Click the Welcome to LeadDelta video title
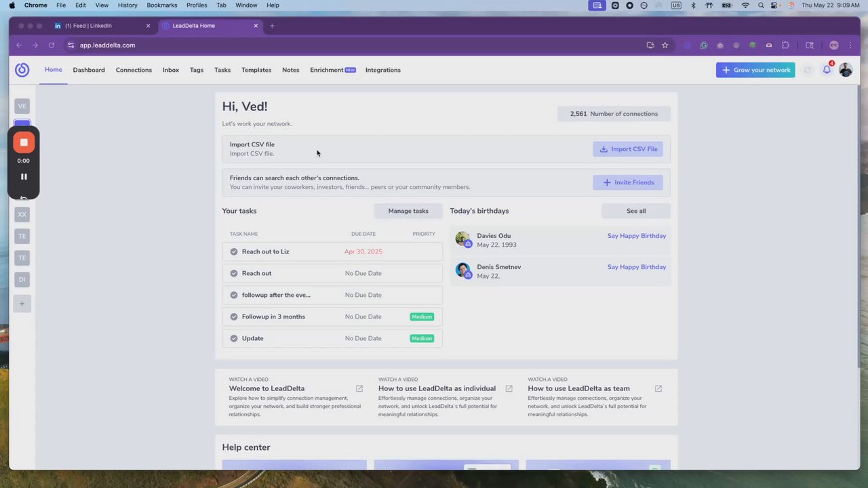 [x=267, y=388]
